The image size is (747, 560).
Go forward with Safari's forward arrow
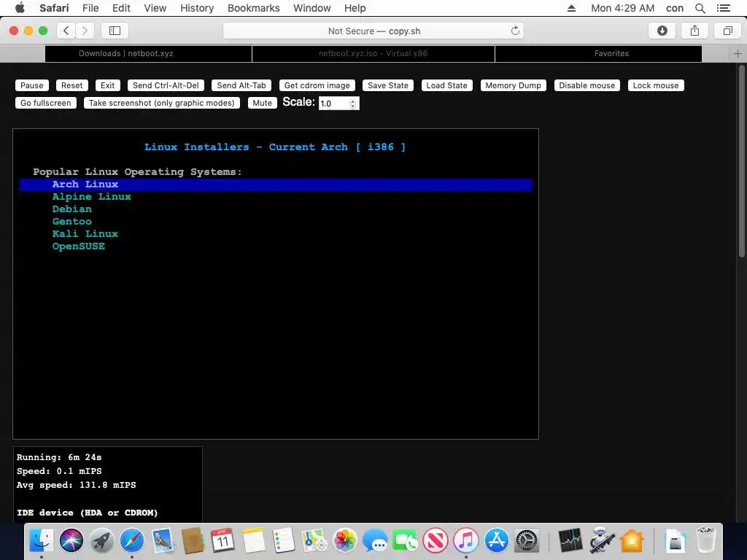[x=85, y=31]
